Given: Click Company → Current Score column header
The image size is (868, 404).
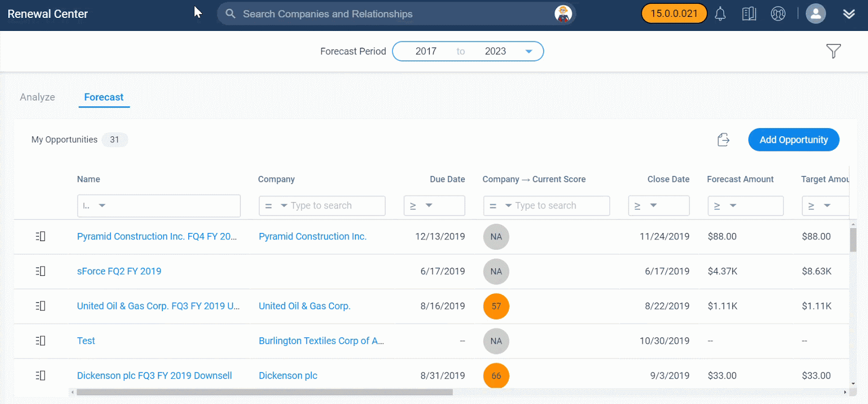Looking at the screenshot, I should coord(534,179).
